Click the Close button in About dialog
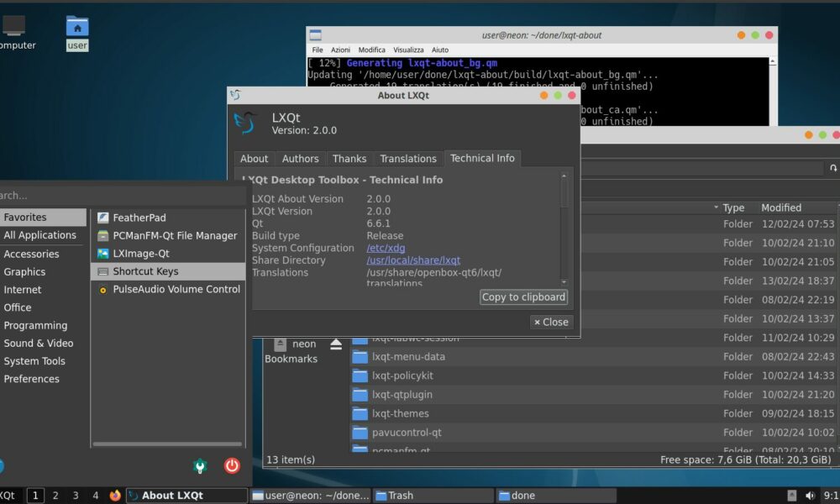This screenshot has width=840, height=504. pos(551,322)
